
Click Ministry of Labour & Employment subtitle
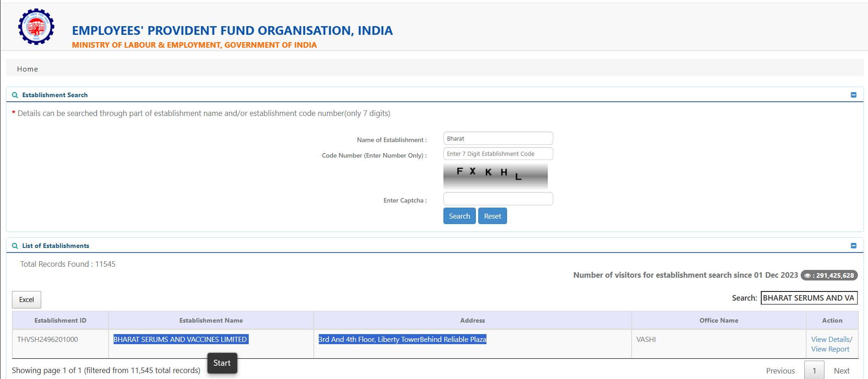[194, 45]
